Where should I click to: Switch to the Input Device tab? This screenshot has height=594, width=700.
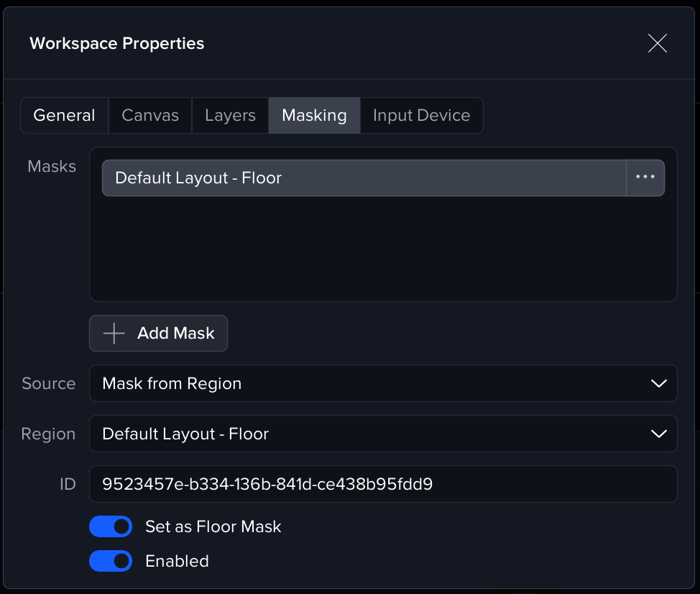pyautogui.click(x=421, y=116)
